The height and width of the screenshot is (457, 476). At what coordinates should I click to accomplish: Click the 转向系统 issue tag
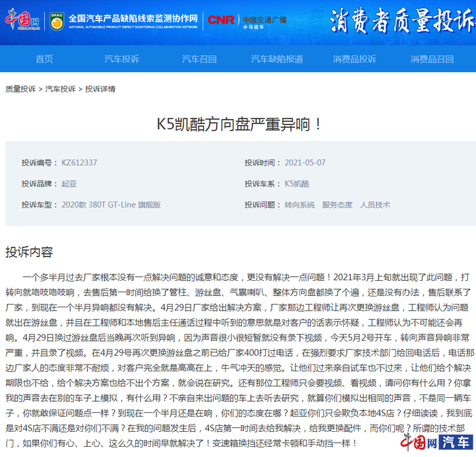pyautogui.click(x=299, y=205)
